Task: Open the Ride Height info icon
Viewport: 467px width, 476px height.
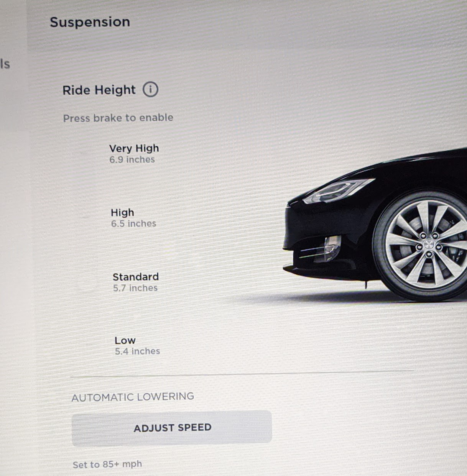Action: (150, 89)
